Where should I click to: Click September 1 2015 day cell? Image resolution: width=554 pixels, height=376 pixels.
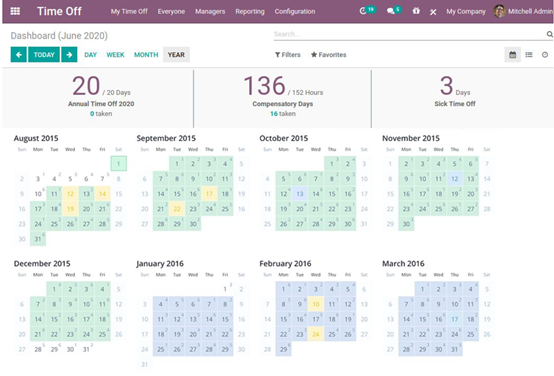tap(177, 164)
